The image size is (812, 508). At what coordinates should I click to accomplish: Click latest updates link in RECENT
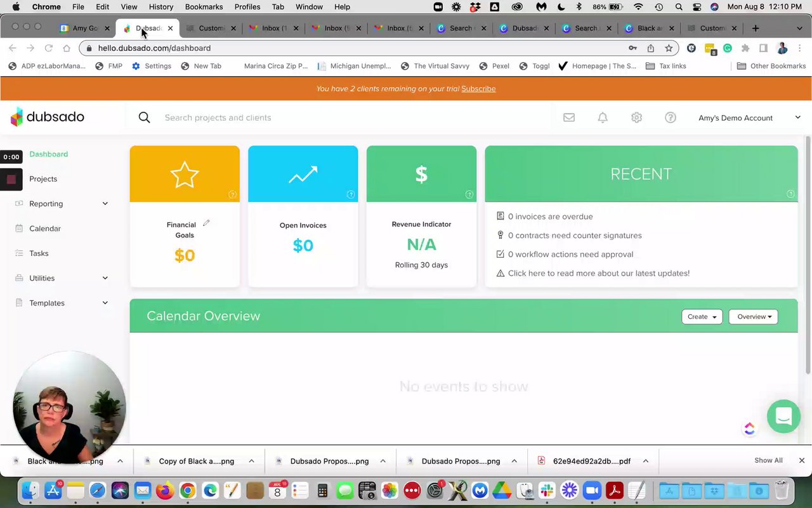[598, 273]
